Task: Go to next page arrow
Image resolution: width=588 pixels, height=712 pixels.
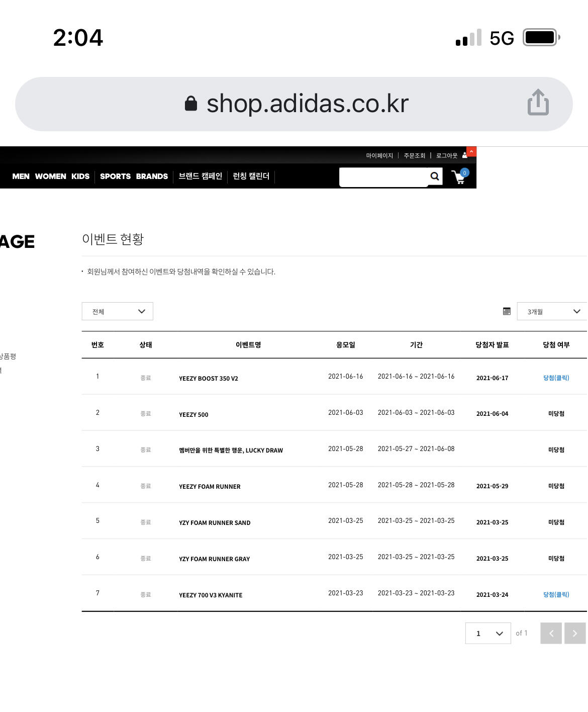Action: tap(575, 633)
